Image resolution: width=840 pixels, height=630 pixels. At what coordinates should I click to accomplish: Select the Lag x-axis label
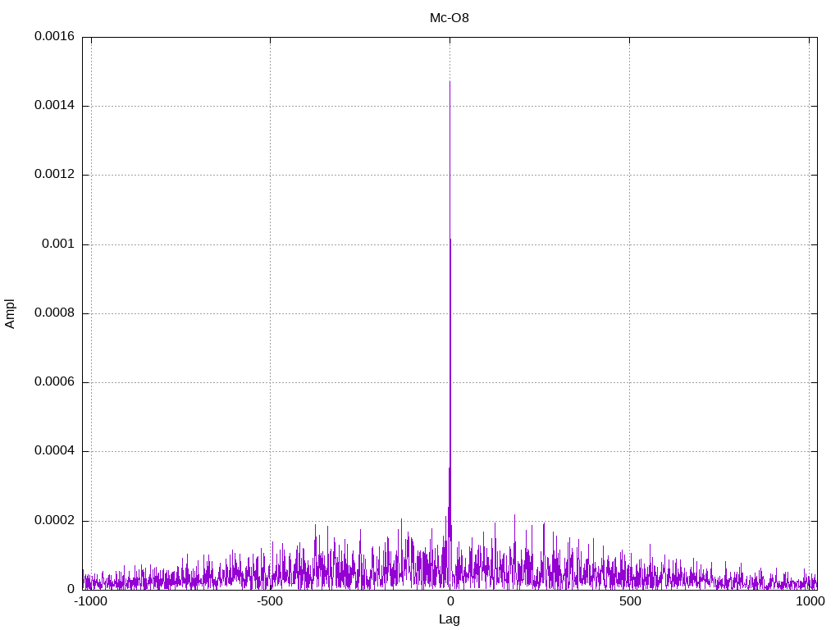click(450, 619)
